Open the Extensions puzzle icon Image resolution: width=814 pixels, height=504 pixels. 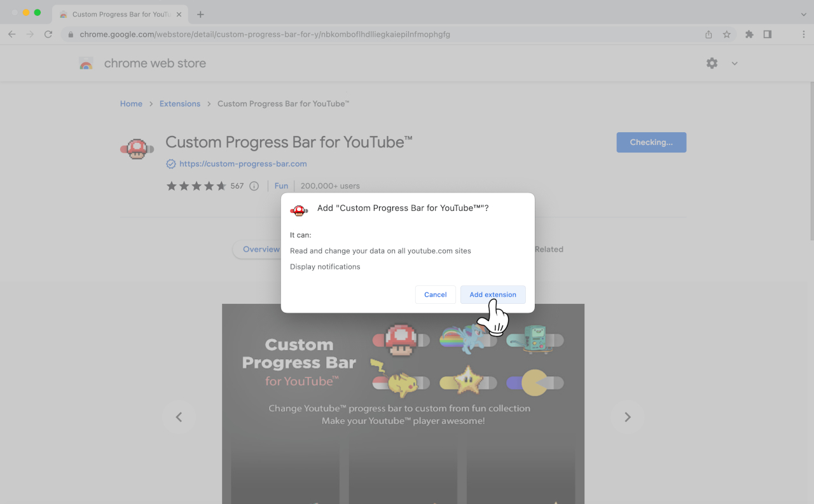pos(749,34)
